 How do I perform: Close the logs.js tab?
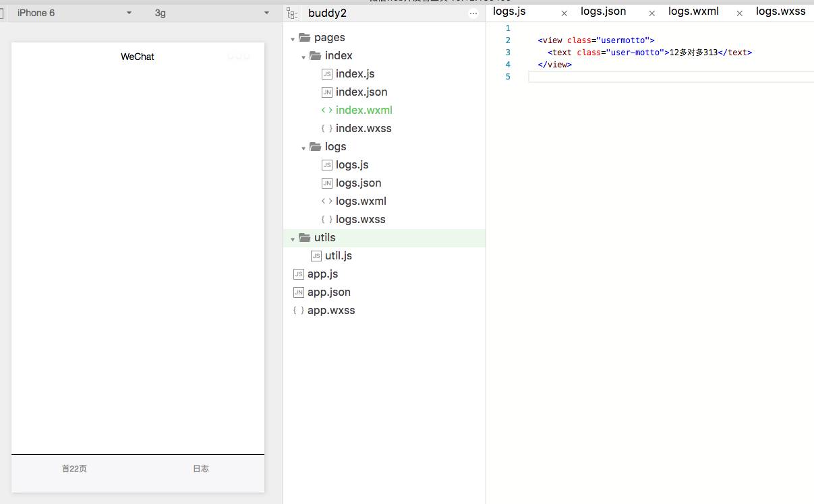[x=564, y=13]
